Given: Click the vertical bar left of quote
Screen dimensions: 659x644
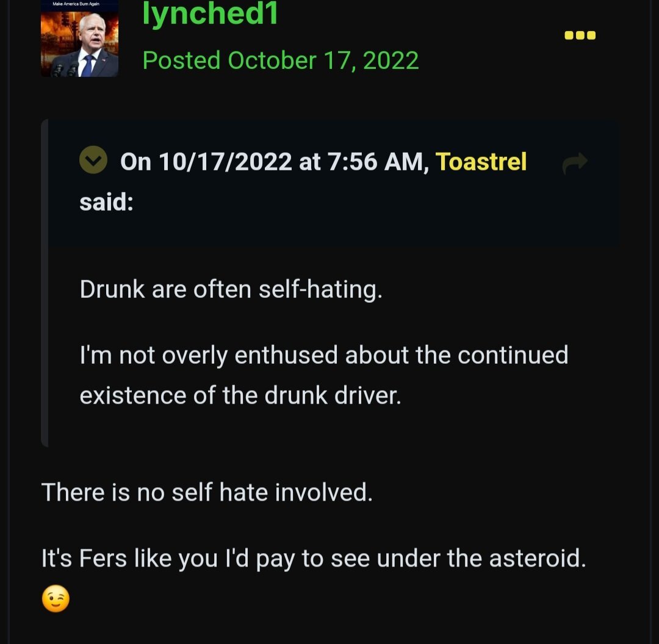Looking at the screenshot, I should coord(45,283).
